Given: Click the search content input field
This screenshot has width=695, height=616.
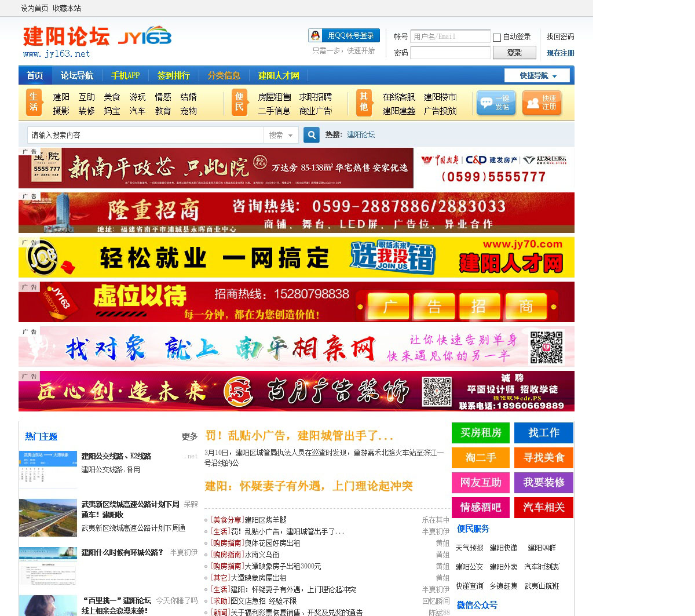Looking at the screenshot, I should tap(145, 135).
